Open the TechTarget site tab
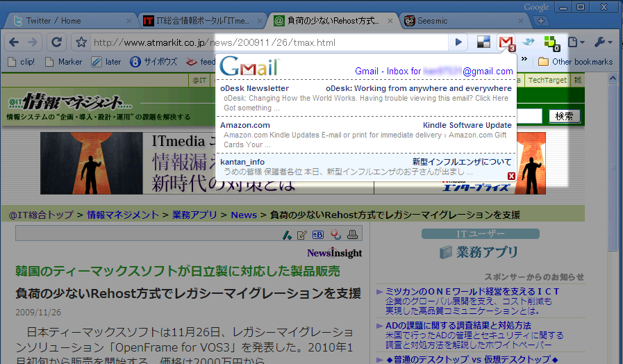Screen dimensions: 623x364 click(547, 80)
